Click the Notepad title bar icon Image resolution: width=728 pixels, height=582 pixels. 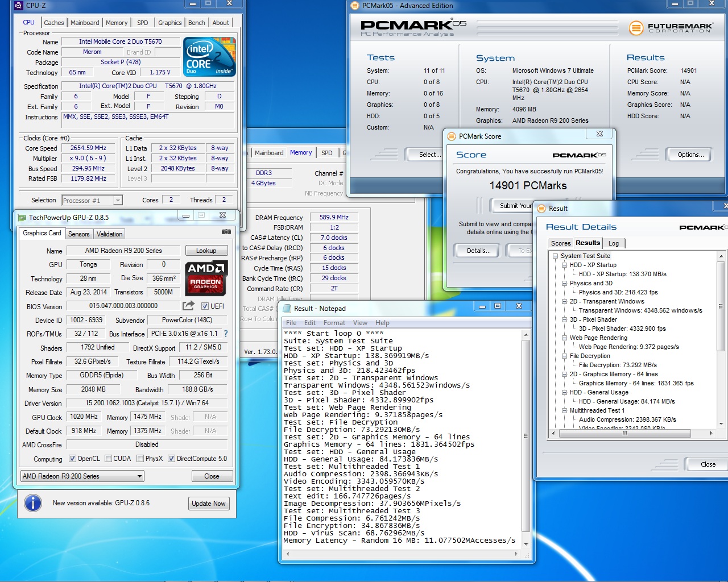286,308
